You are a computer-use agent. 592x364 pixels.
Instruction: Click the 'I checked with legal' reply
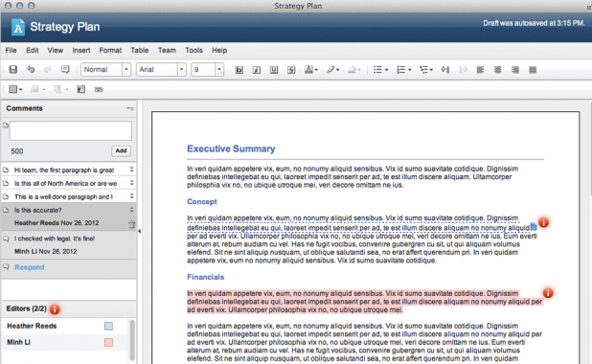point(55,239)
